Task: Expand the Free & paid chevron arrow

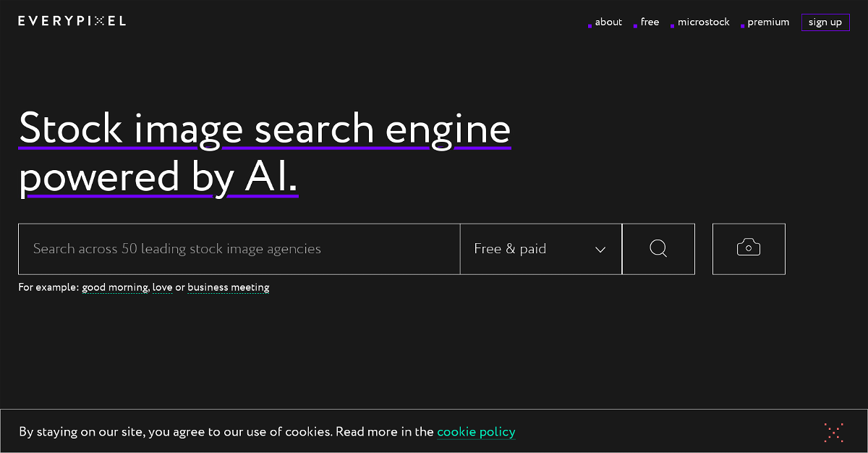Action: [600, 250]
